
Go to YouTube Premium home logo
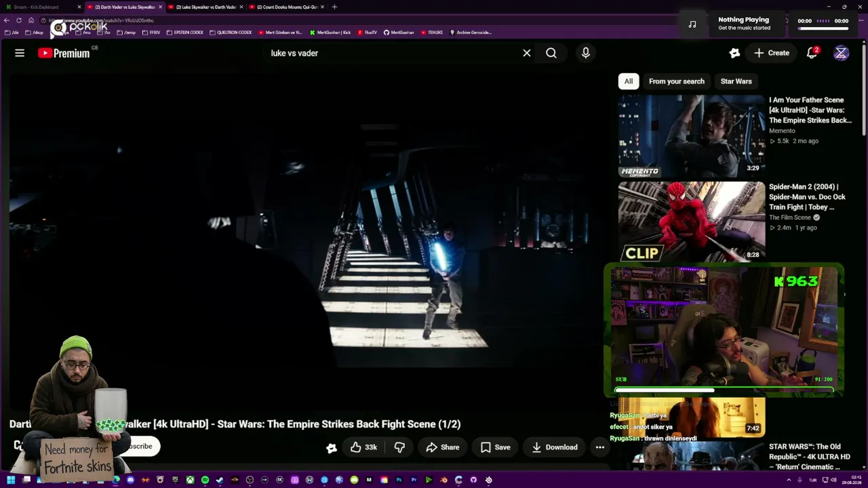coord(64,53)
